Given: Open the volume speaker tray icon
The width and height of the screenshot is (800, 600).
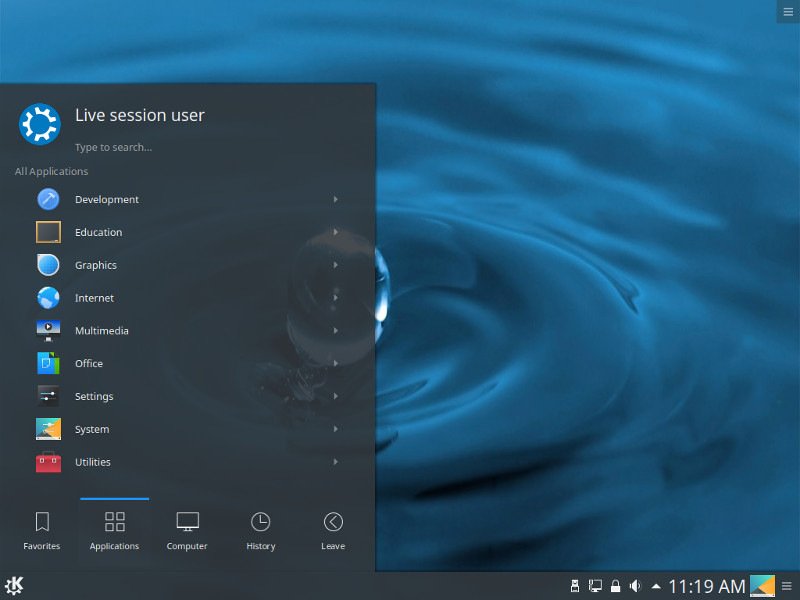Looking at the screenshot, I should [635, 586].
